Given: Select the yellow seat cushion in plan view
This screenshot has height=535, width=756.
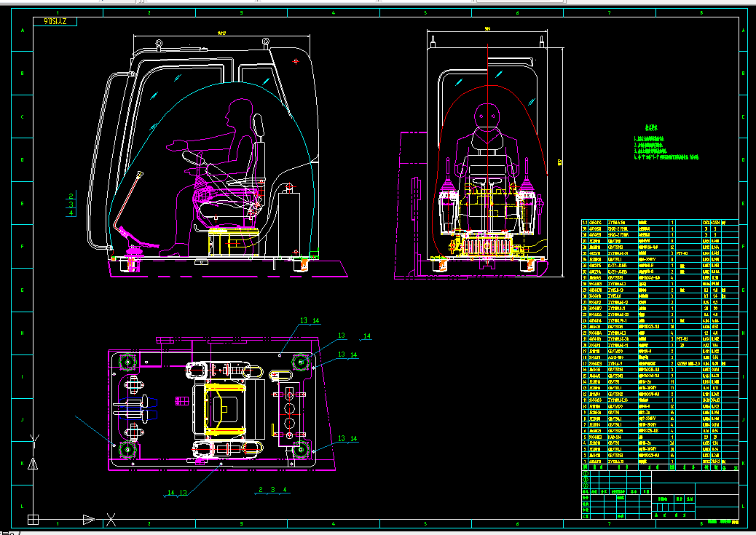Looking at the screenshot, I should [225, 408].
